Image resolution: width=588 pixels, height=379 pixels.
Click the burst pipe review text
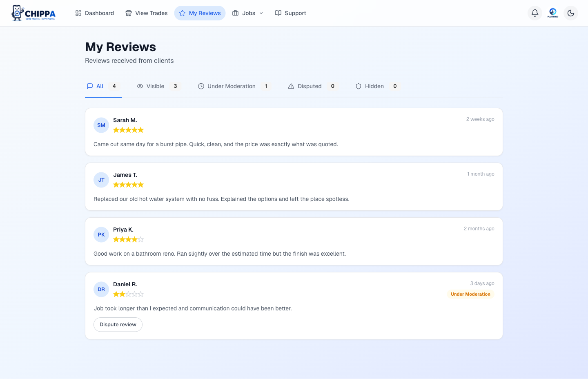click(216, 144)
